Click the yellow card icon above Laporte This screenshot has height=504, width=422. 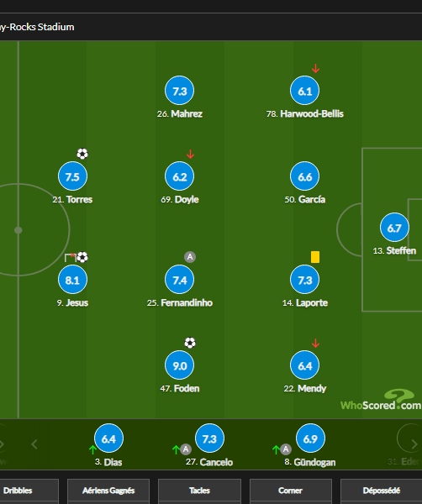(x=315, y=257)
